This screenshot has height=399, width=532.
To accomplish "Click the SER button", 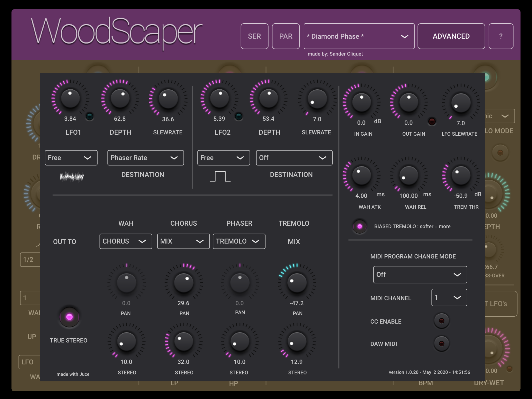I will [255, 36].
